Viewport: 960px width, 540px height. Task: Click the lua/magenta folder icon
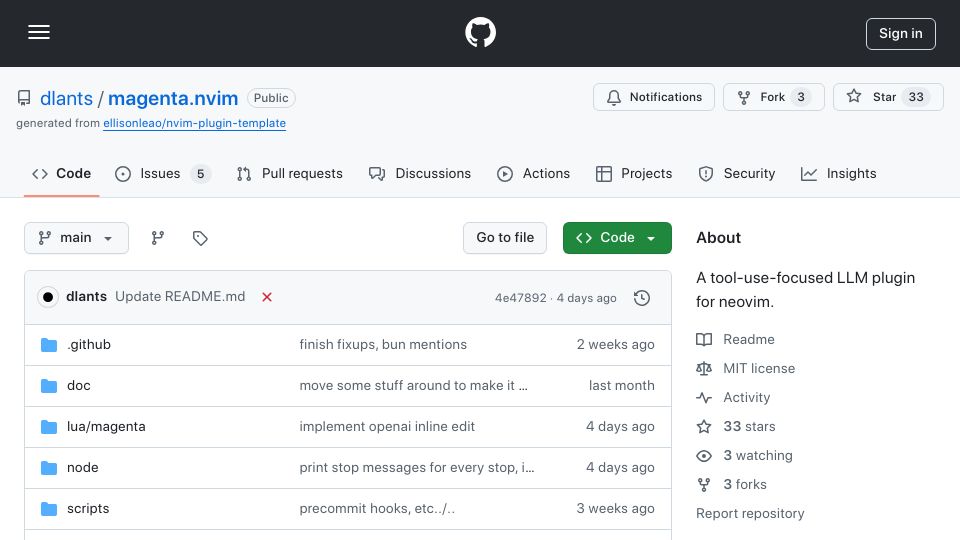point(49,427)
